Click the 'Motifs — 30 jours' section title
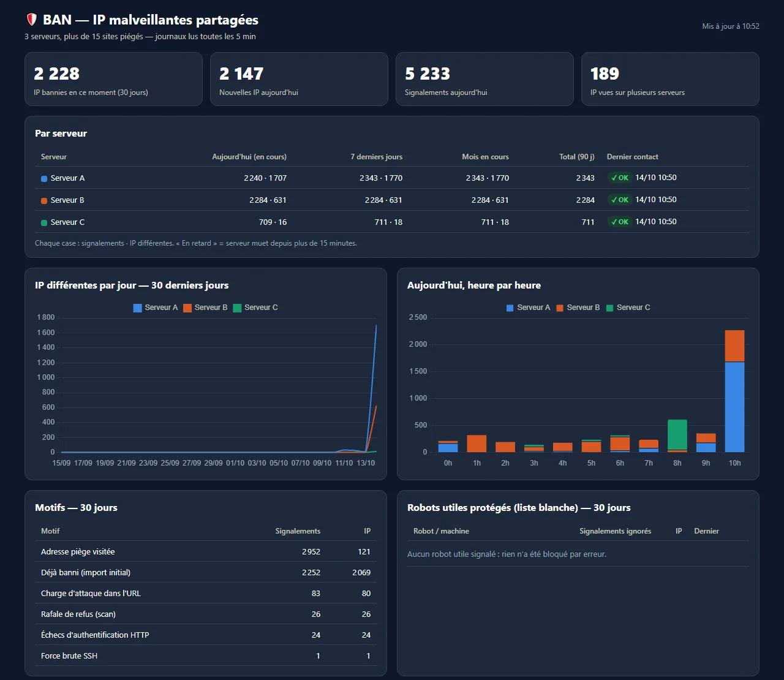This screenshot has height=680, width=784. tap(76, 508)
